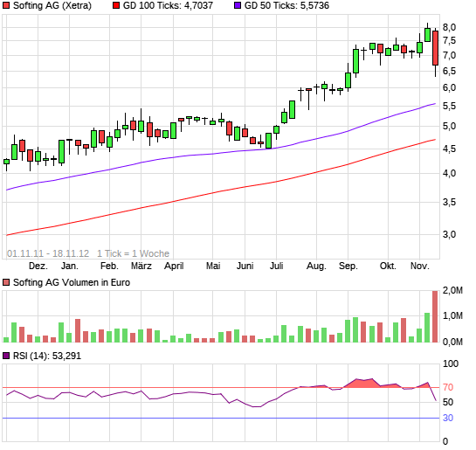Click the last large red candlestick in November
The width and height of the screenshot is (476, 450).
[x=435, y=48]
